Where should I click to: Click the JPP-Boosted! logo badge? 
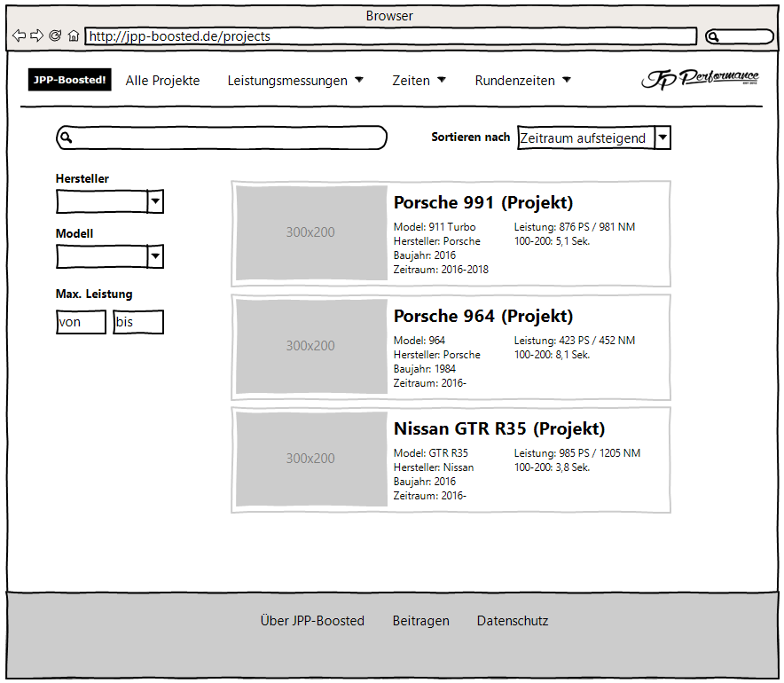coord(70,80)
